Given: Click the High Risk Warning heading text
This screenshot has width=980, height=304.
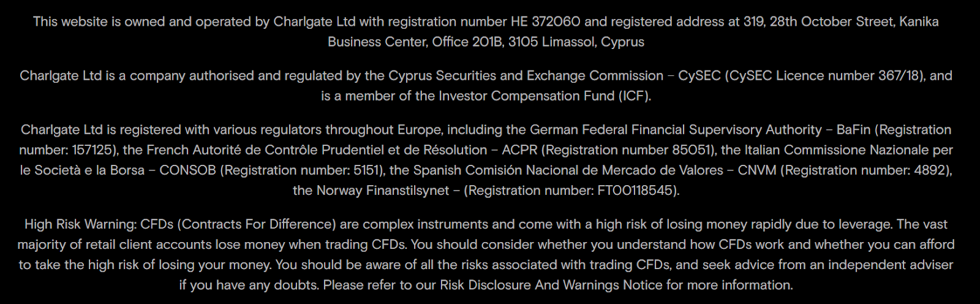Looking at the screenshot, I should 80,224.
